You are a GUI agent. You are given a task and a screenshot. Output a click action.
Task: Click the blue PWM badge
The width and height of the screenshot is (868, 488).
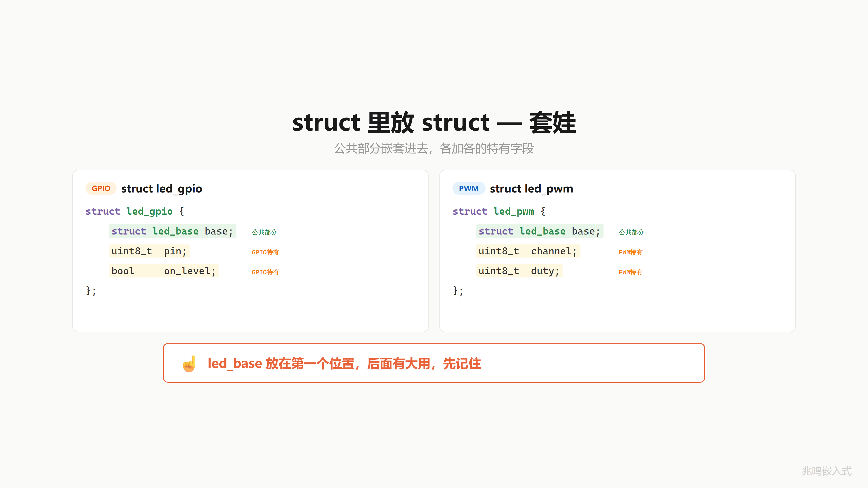point(469,188)
